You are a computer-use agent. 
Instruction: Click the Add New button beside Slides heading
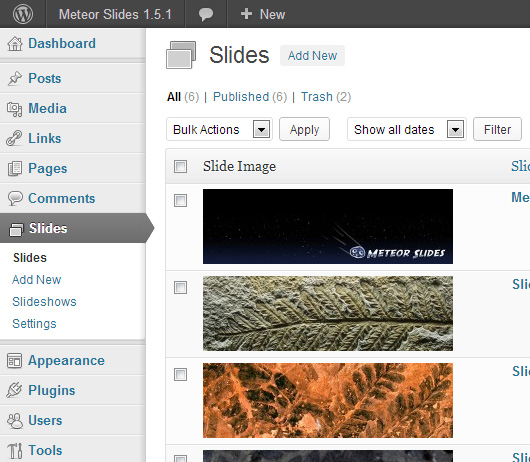(312, 55)
